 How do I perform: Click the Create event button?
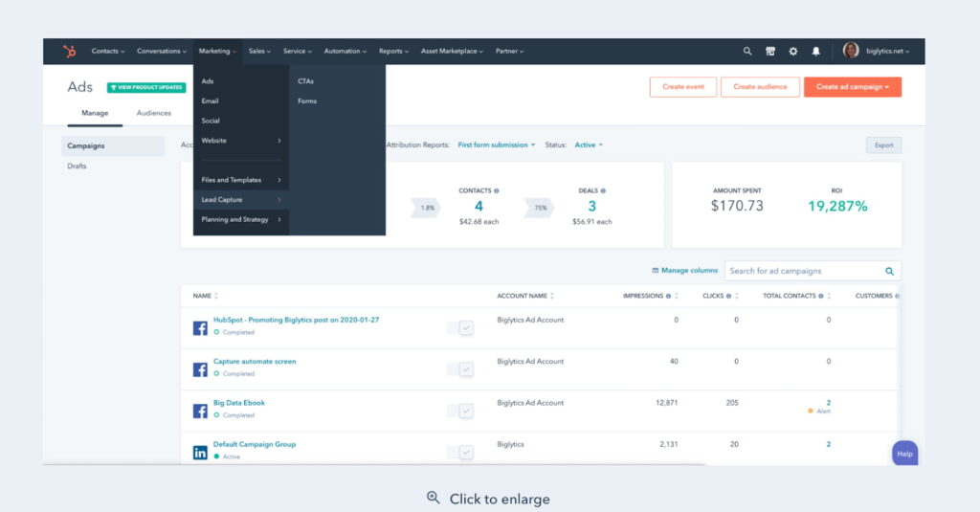[683, 87]
